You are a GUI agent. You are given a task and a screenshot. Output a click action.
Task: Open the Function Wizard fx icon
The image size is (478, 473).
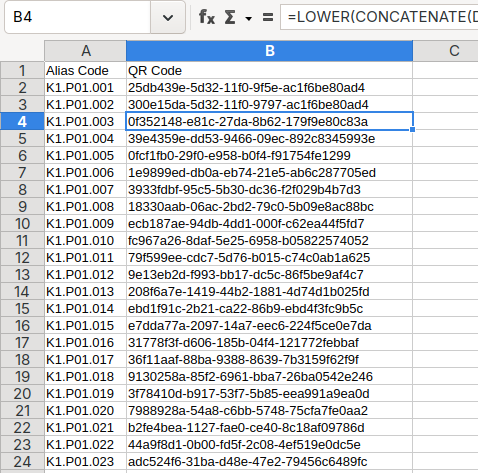pyautogui.click(x=207, y=17)
